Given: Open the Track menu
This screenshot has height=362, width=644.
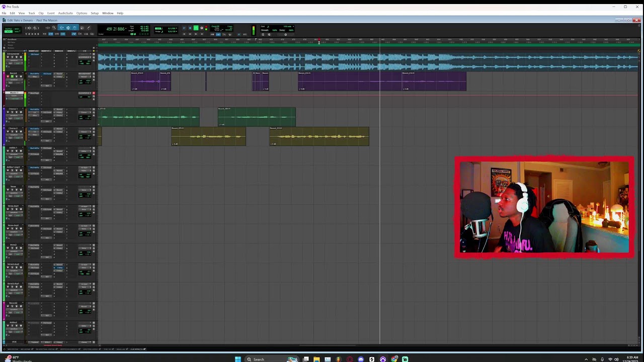Looking at the screenshot, I should (32, 13).
